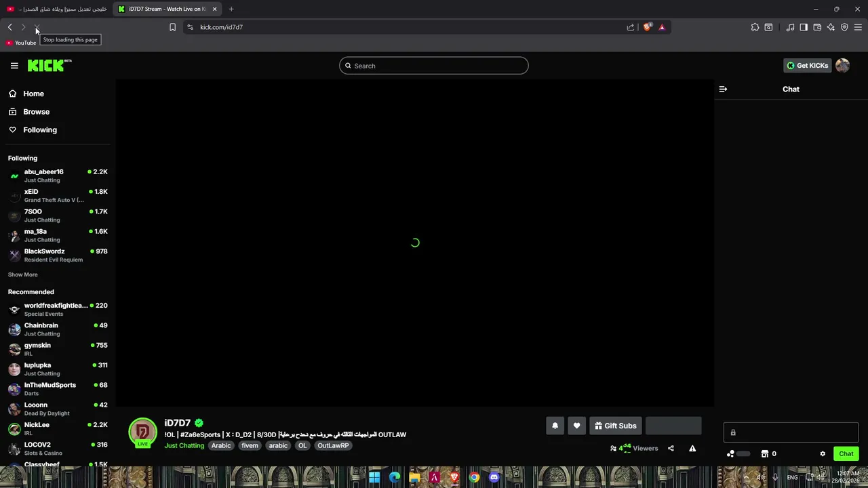Viewport: 868px width, 488px height.
Task: Click the Just Chatting category link under title
Action: coord(184,445)
